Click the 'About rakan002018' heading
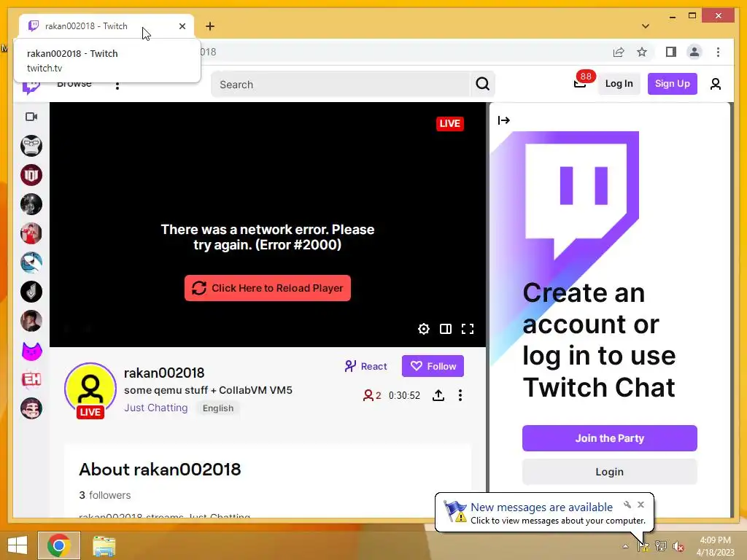The width and height of the screenshot is (747, 560). 160,470
